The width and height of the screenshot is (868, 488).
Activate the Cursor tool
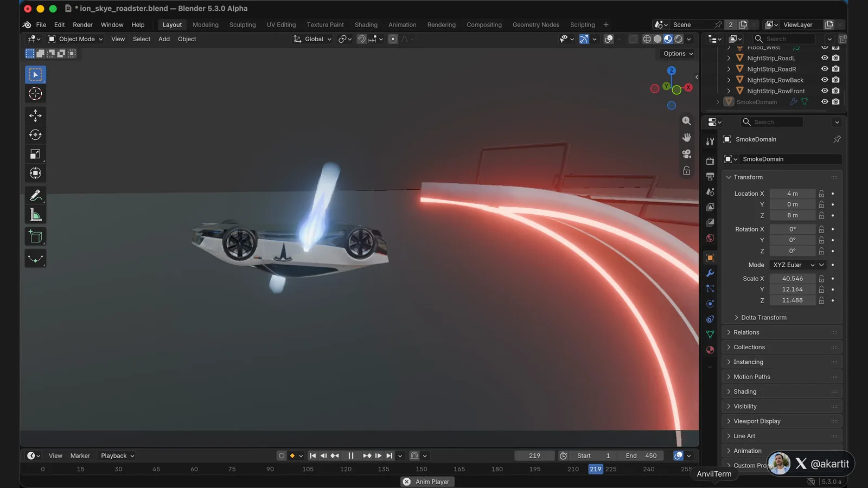(x=35, y=94)
